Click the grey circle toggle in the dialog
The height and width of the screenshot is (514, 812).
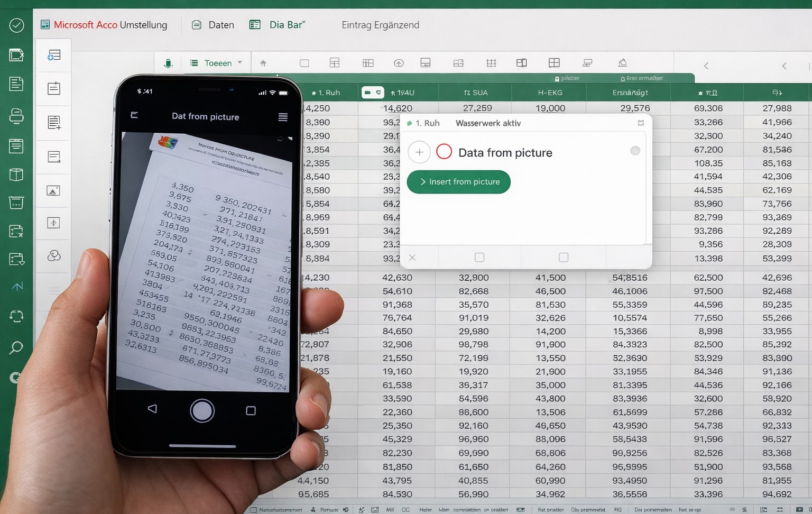[635, 151]
